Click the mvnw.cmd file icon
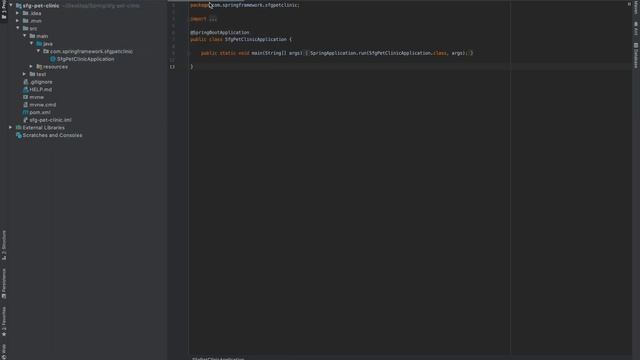The image size is (640, 360). point(26,104)
